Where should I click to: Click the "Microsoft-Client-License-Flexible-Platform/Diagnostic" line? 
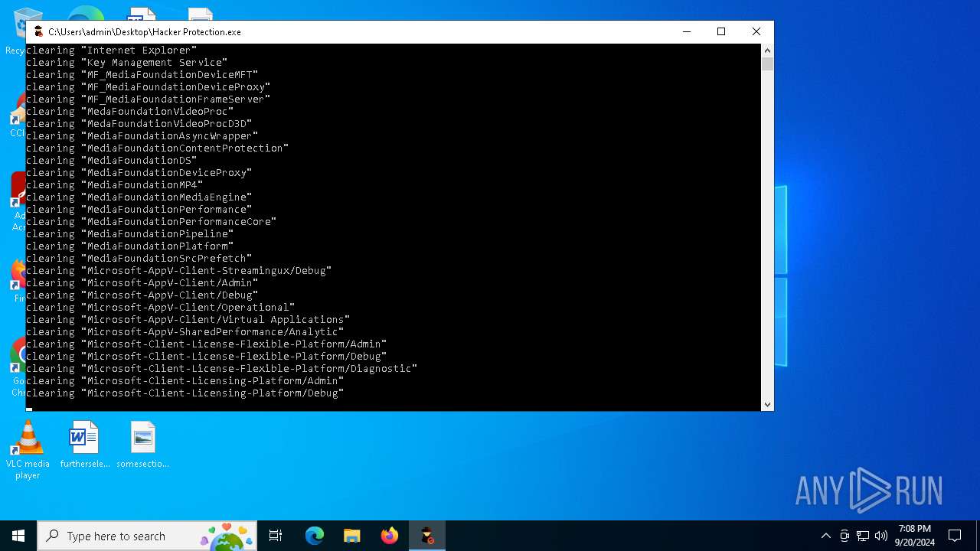tap(222, 368)
